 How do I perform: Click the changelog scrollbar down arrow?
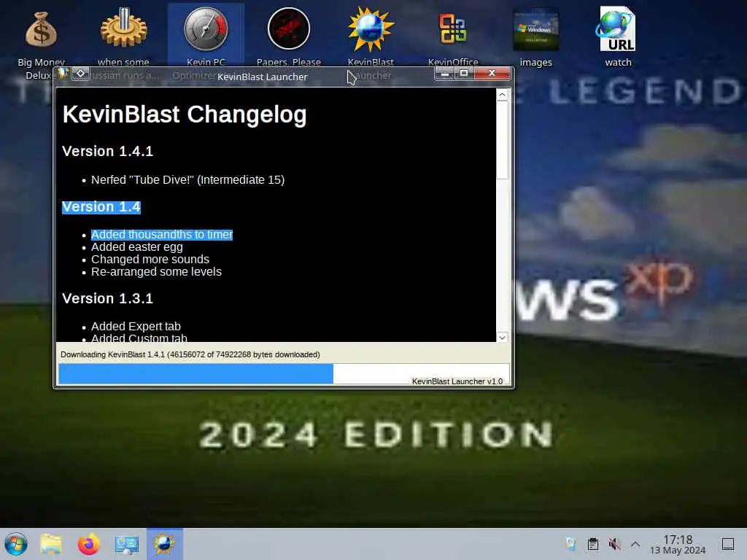(x=502, y=337)
